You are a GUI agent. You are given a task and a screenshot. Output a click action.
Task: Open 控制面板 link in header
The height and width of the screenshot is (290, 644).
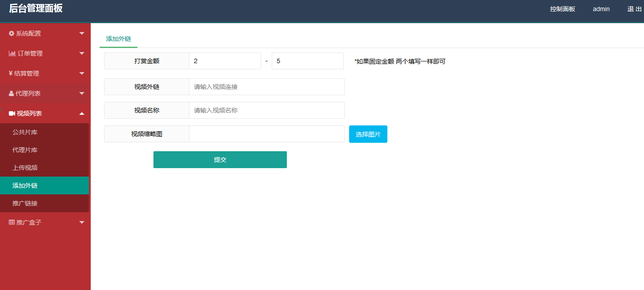562,9
